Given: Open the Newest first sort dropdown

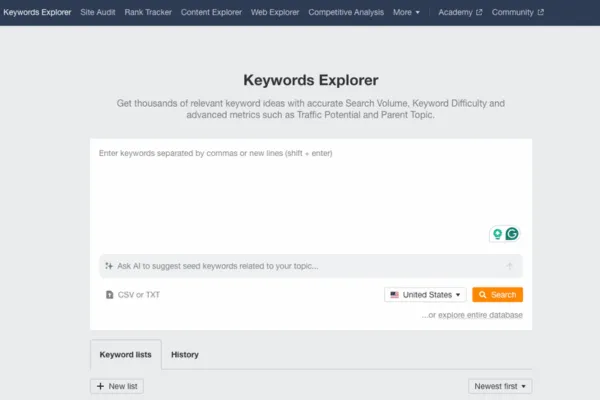Looking at the screenshot, I should click(500, 386).
